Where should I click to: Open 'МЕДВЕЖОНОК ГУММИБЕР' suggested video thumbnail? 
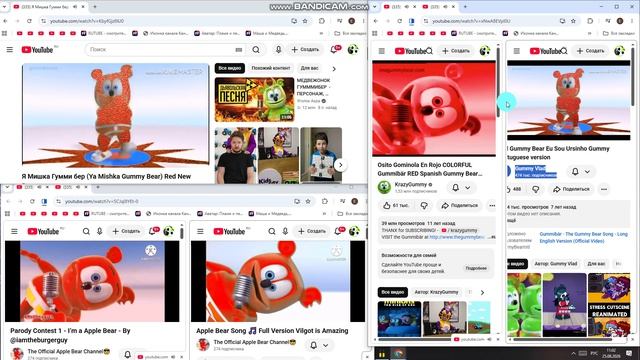254,99
